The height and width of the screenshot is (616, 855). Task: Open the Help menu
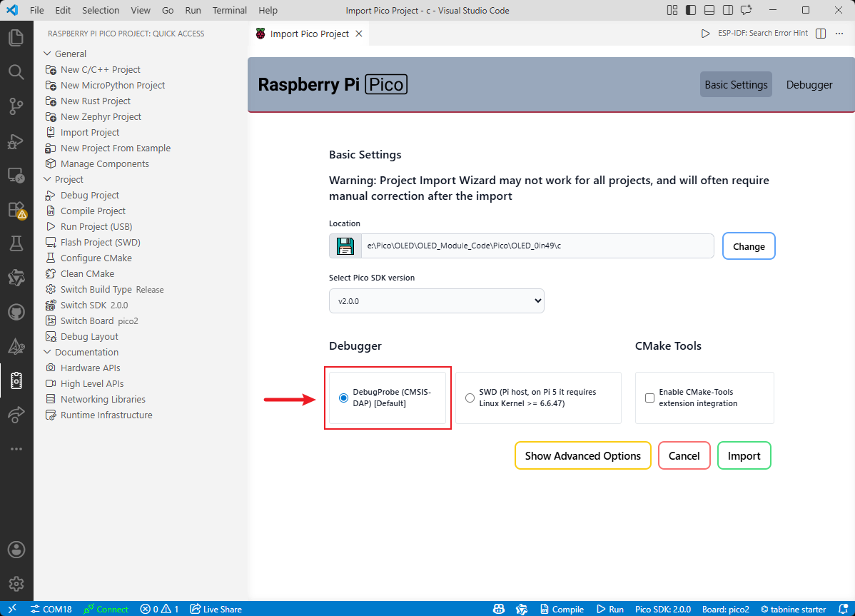point(268,10)
